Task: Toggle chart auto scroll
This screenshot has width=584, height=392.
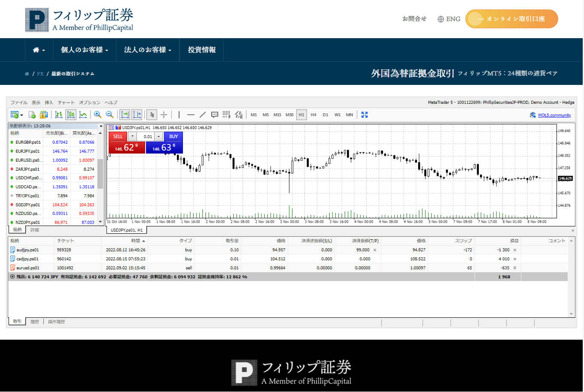Action: [125, 115]
